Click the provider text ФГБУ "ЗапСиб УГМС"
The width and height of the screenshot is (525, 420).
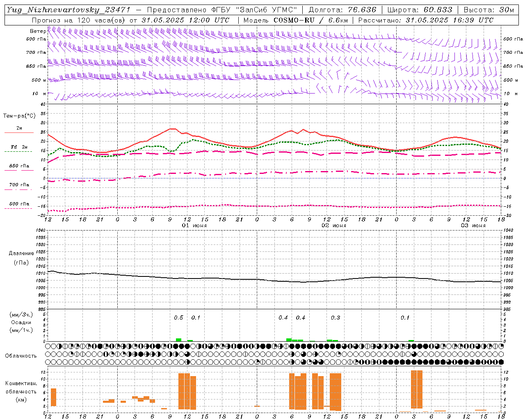click(x=258, y=10)
